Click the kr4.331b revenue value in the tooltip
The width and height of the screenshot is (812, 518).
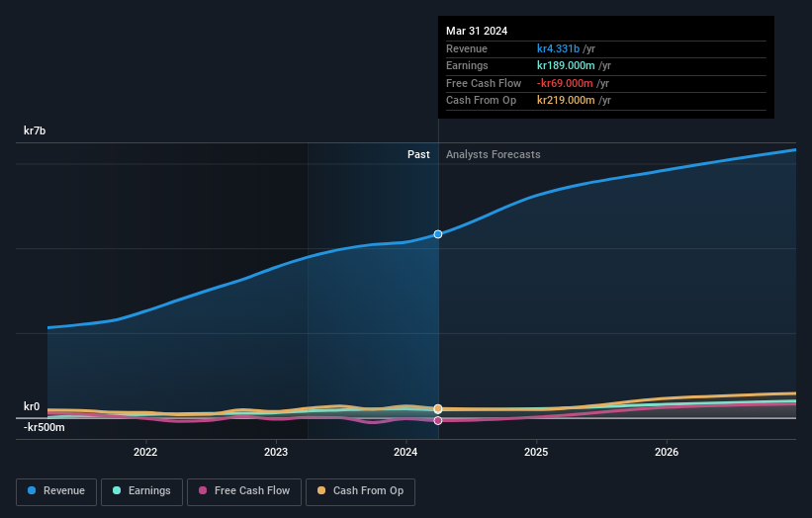[558, 48]
